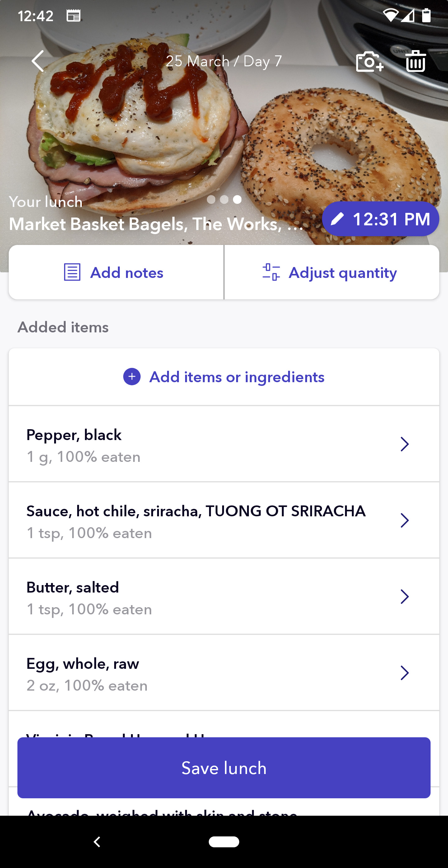Select the first photo pagination dot
This screenshot has width=448, height=868.
point(211,199)
